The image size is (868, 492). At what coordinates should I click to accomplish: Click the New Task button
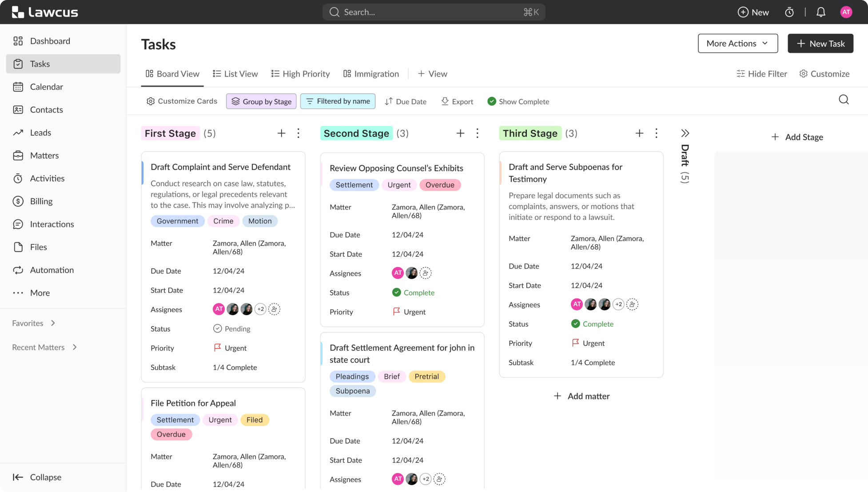pos(820,44)
